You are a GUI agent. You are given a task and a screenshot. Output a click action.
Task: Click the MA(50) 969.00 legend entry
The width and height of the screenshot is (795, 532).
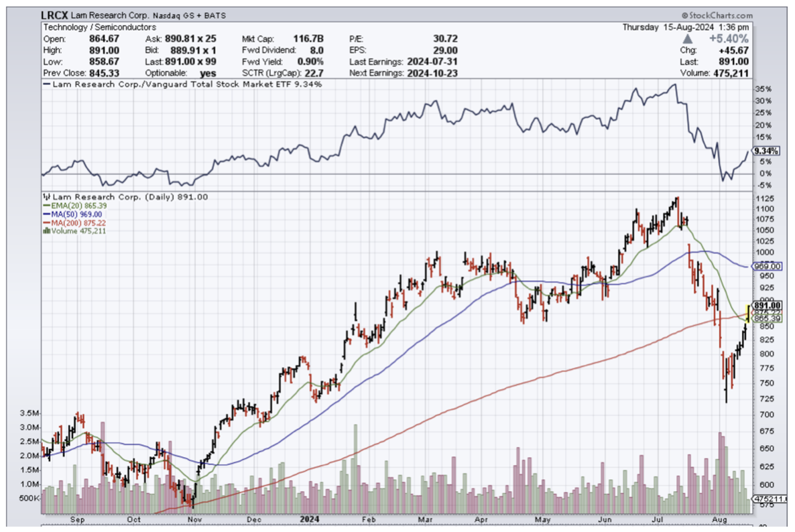click(72, 214)
